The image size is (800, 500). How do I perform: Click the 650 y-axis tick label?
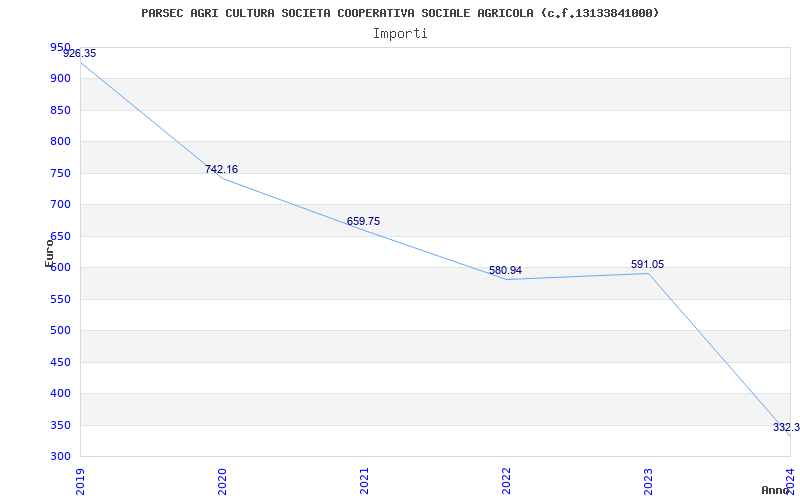[x=60, y=236]
